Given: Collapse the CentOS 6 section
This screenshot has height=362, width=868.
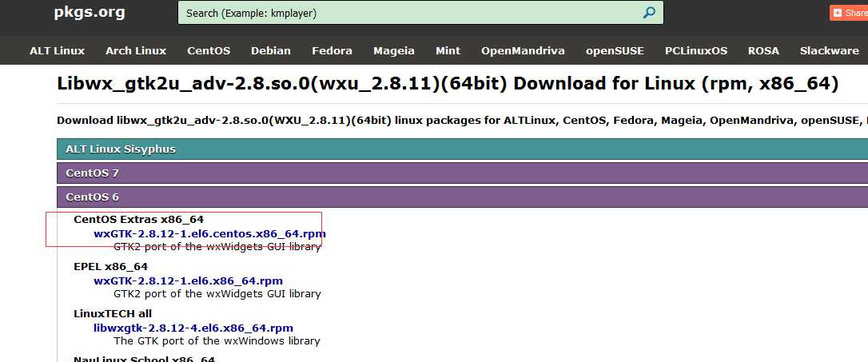Looking at the screenshot, I should click(x=462, y=197).
